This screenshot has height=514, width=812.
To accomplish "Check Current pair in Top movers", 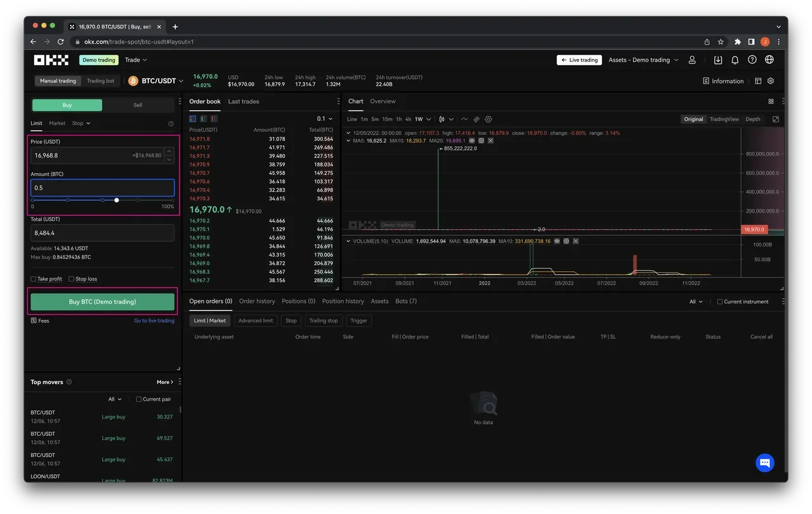I will pyautogui.click(x=139, y=399).
